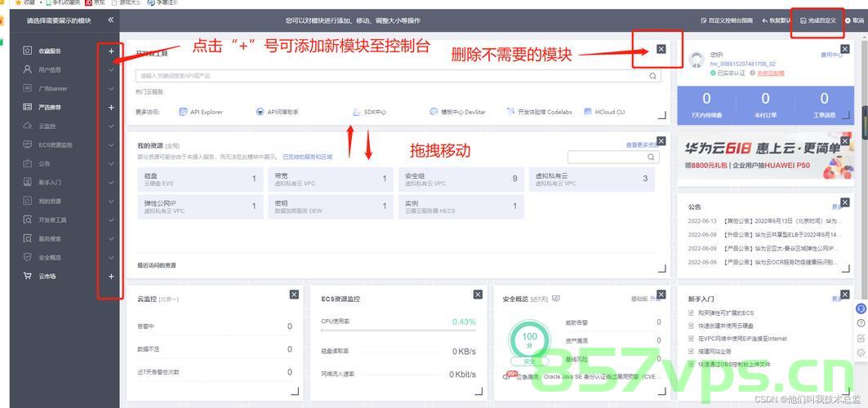The image size is (868, 408).
Task: Click 完成自定义 to finish customizing
Action: (818, 20)
